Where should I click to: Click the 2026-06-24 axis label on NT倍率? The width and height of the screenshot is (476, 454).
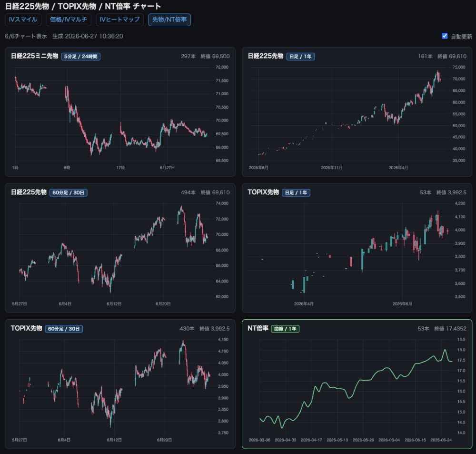(441, 440)
